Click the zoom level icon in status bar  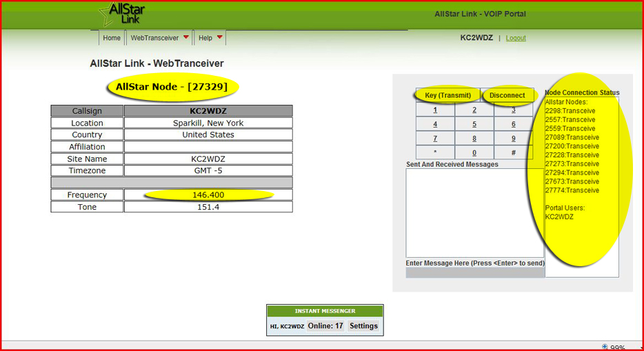(x=605, y=347)
